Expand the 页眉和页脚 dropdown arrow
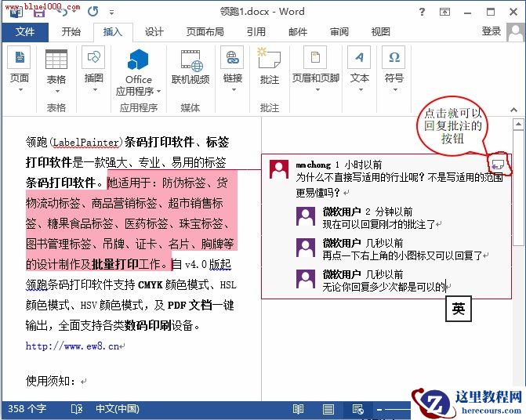 click(x=317, y=89)
